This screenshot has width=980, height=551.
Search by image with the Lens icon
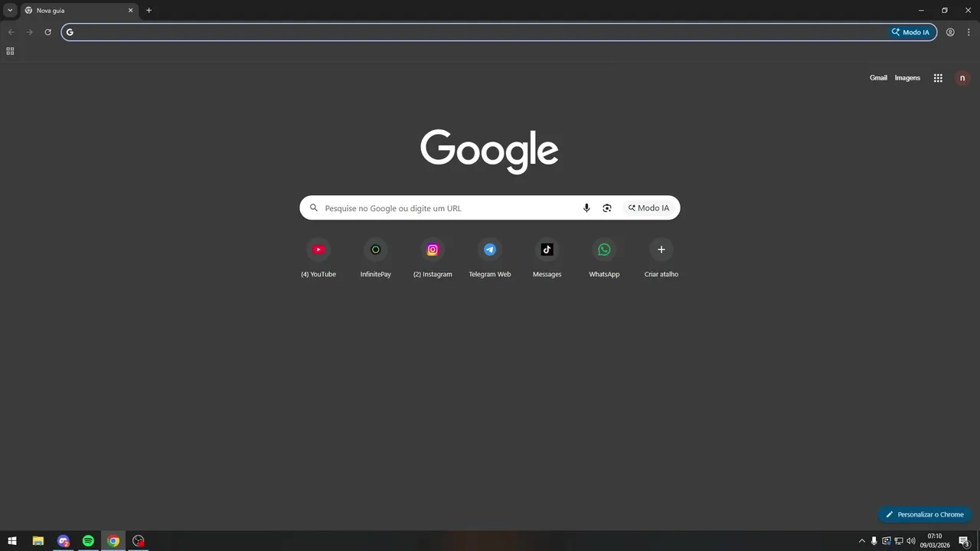pyautogui.click(x=607, y=208)
